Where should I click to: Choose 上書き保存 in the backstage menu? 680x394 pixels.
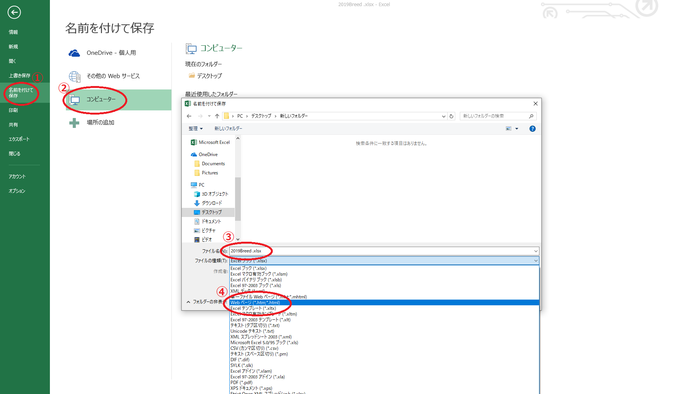pos(20,75)
